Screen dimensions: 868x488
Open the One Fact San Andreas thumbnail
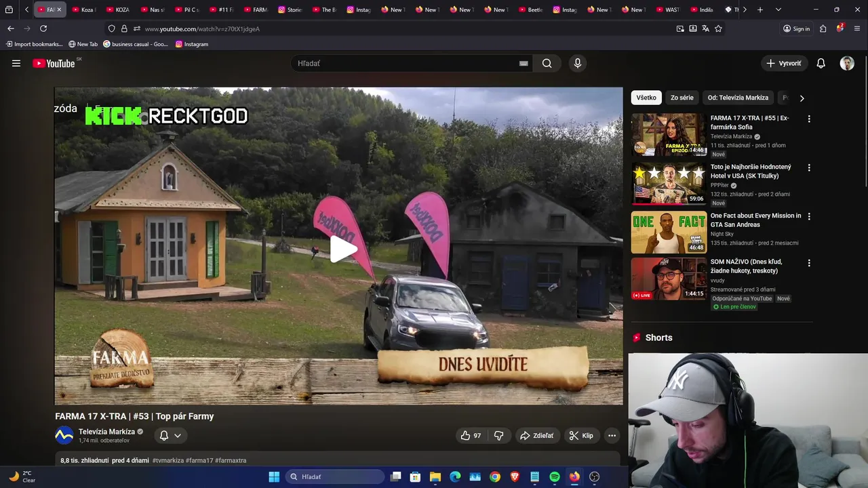(x=669, y=232)
